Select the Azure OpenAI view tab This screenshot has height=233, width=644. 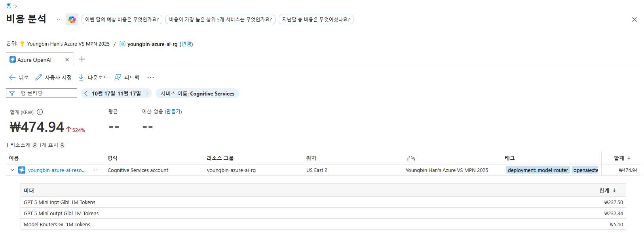tap(34, 60)
